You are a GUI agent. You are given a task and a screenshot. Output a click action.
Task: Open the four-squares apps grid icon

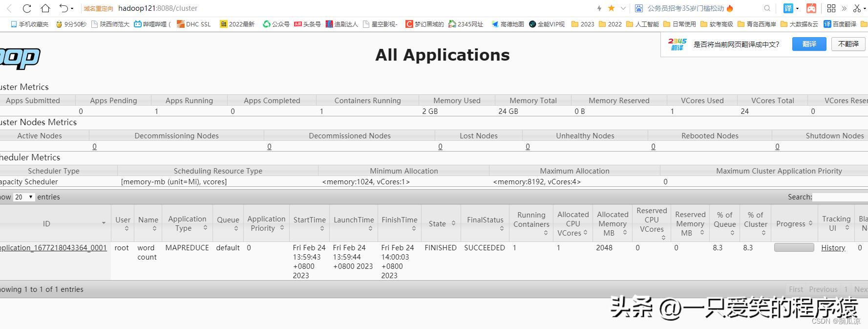pos(831,8)
